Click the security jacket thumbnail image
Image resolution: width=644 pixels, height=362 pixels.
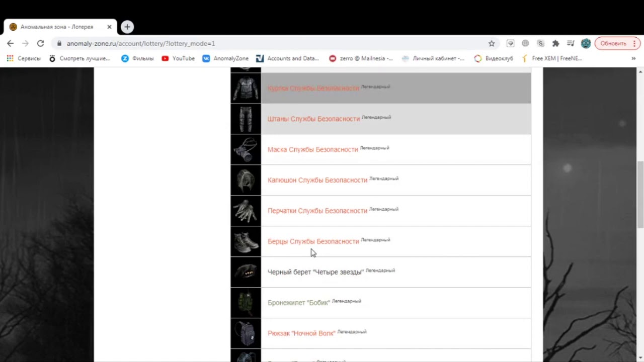click(246, 88)
